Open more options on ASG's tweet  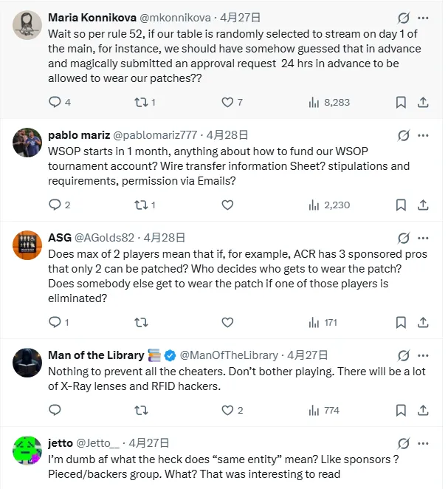[x=424, y=238]
